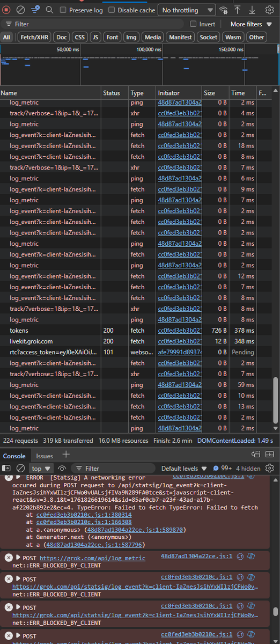280x644 pixels.
Task: Open initiator link for livekit.grok.com row
Action: coord(180,341)
